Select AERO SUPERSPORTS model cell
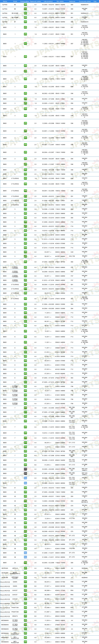Viewport: 99px width, 644px height. 15,573
